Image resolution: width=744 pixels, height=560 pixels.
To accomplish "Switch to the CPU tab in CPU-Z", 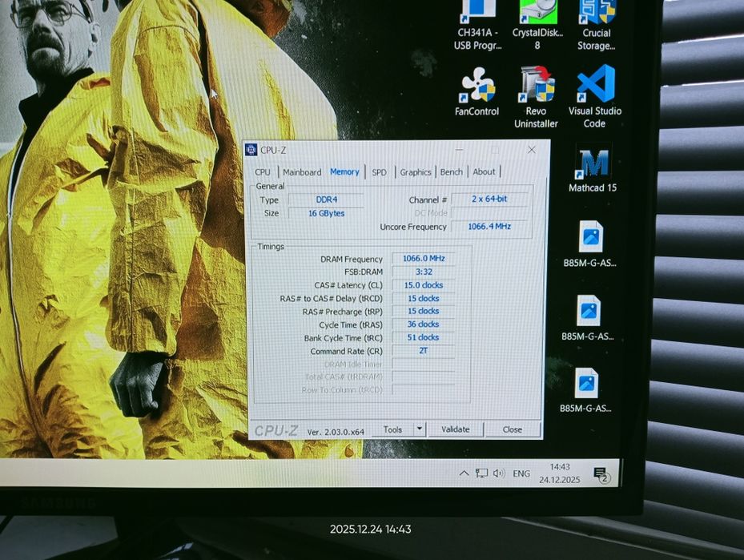I will point(263,172).
